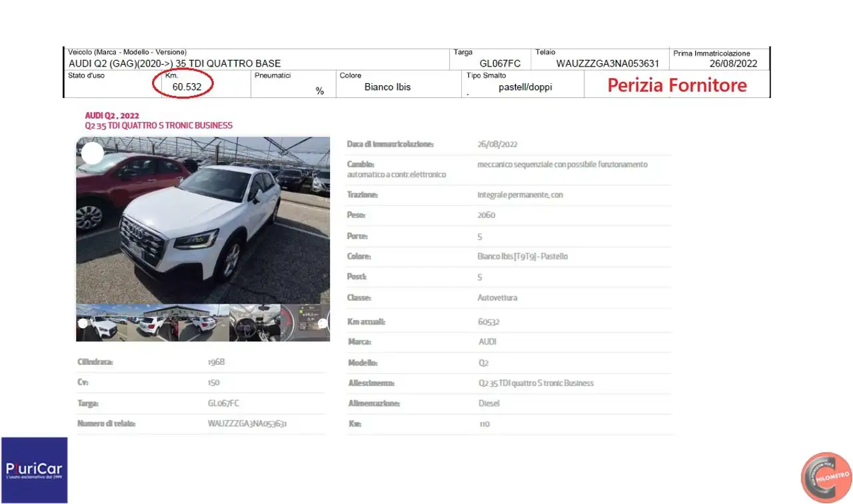
Task: Click the Marca value 'AUDI'
Action: pyautogui.click(x=487, y=342)
